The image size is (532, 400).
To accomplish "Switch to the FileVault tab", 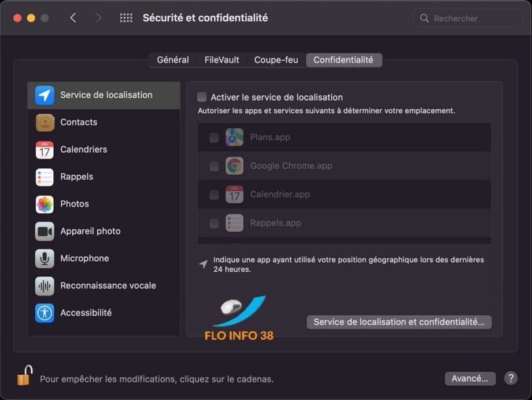I will (x=221, y=60).
